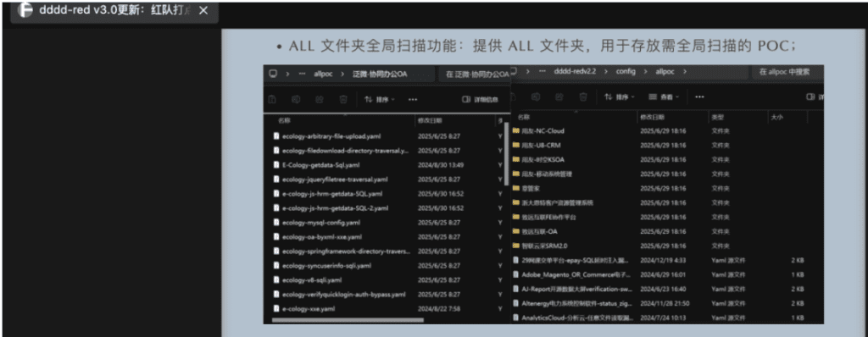Select e-cology-js-hrm-getdata-SQL-2.yaml file name
This screenshot has height=337, width=868.
(335, 208)
